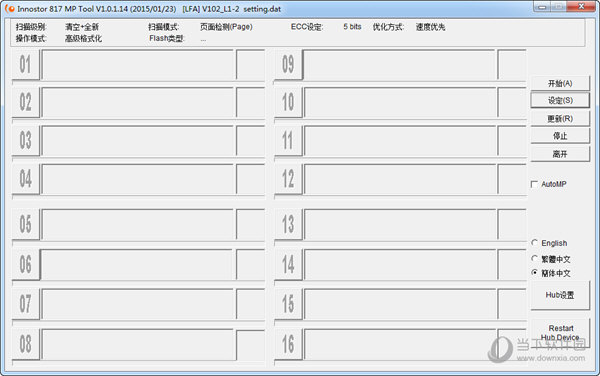
Task: Click the 页面检测(Page) scan mode value
Action: point(226,27)
